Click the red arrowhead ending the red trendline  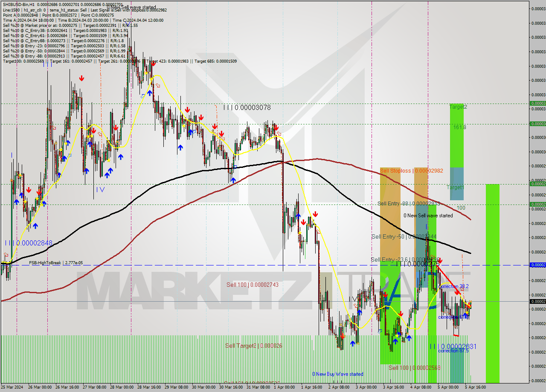click(457, 292)
